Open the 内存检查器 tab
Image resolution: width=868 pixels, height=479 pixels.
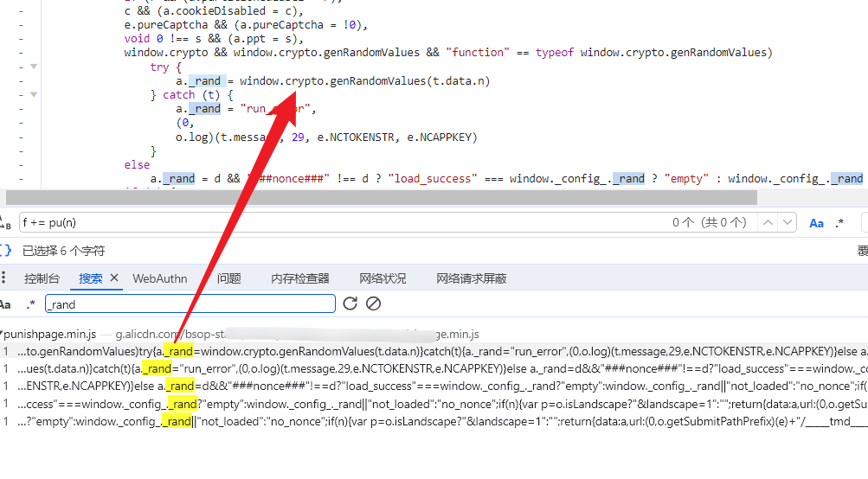click(300, 278)
